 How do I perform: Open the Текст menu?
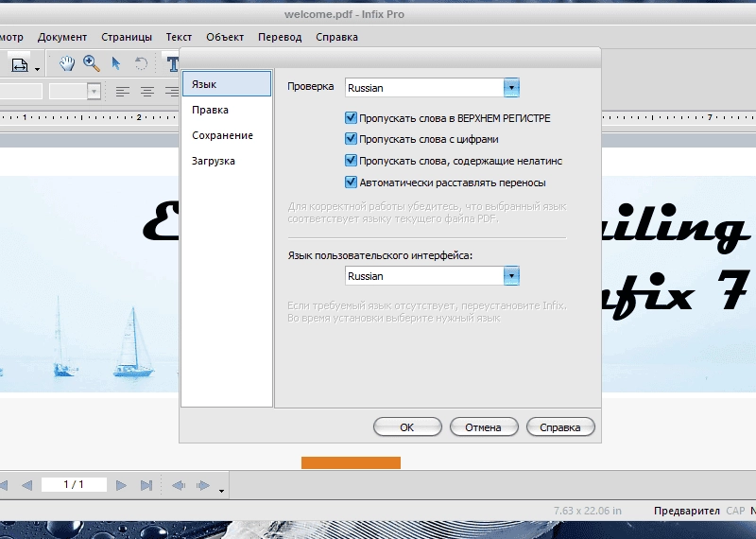click(x=179, y=37)
